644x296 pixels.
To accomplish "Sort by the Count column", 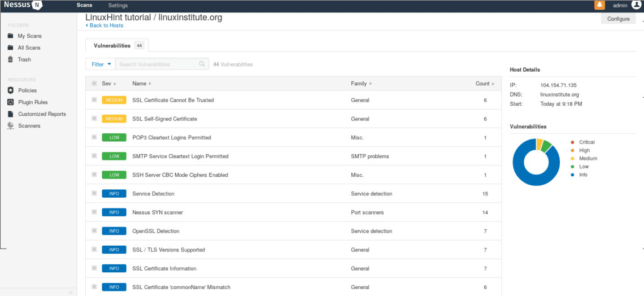I will pyautogui.click(x=485, y=84).
